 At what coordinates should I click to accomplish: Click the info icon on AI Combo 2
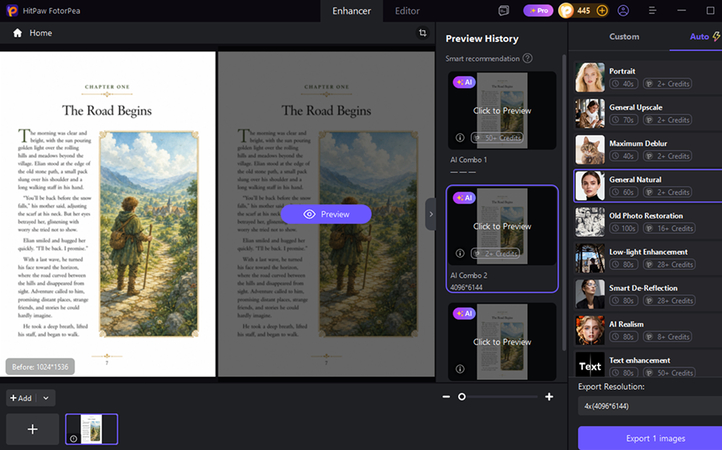click(x=460, y=253)
